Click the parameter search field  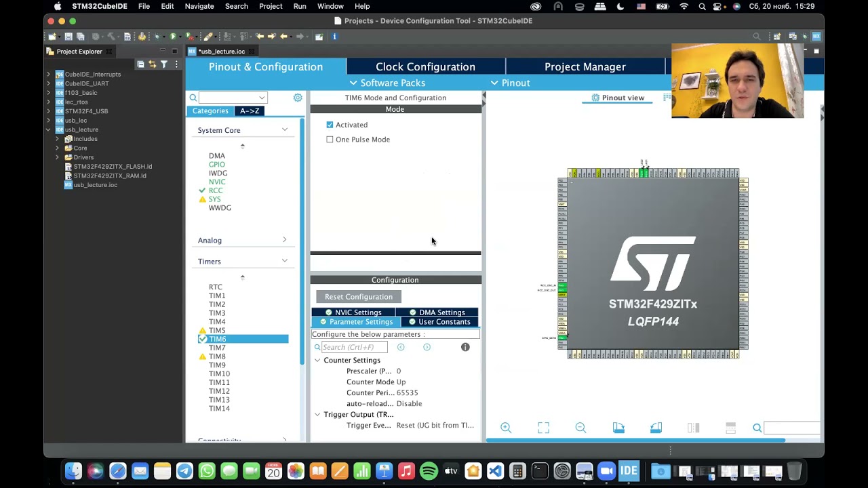[355, 347]
